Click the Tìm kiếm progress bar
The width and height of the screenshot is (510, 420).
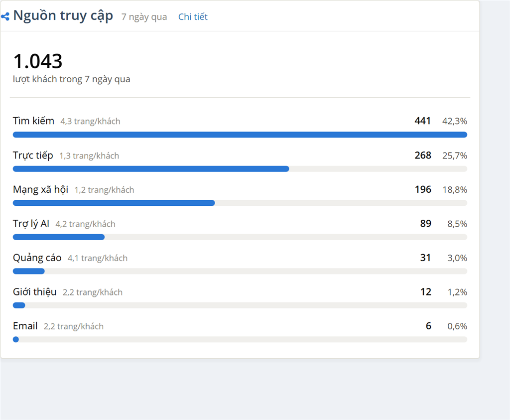[x=240, y=135]
